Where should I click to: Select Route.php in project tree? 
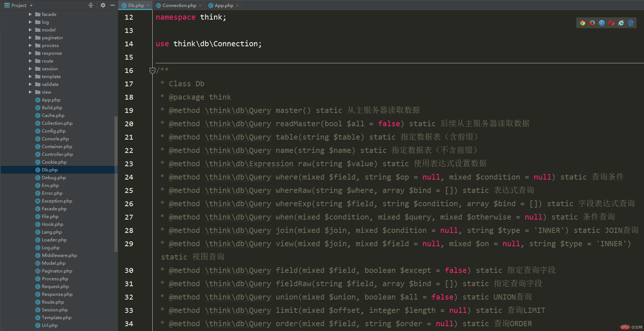(50, 302)
